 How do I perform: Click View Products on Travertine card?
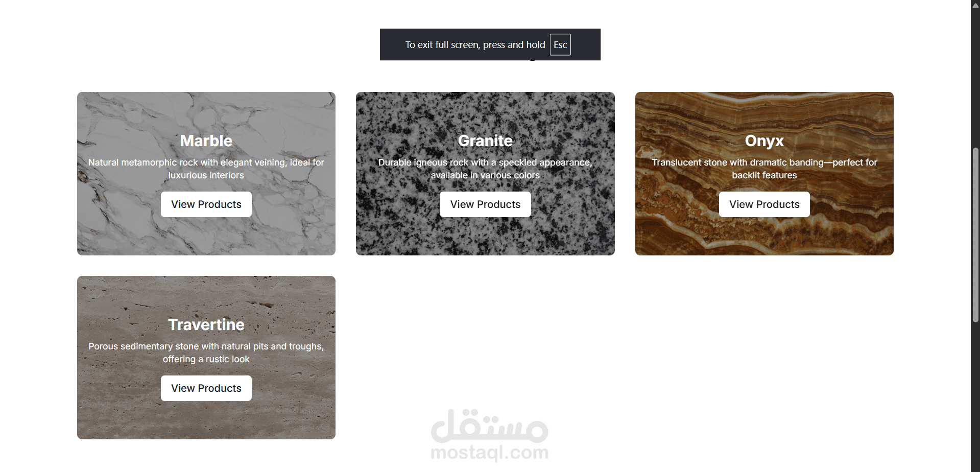coord(206,388)
